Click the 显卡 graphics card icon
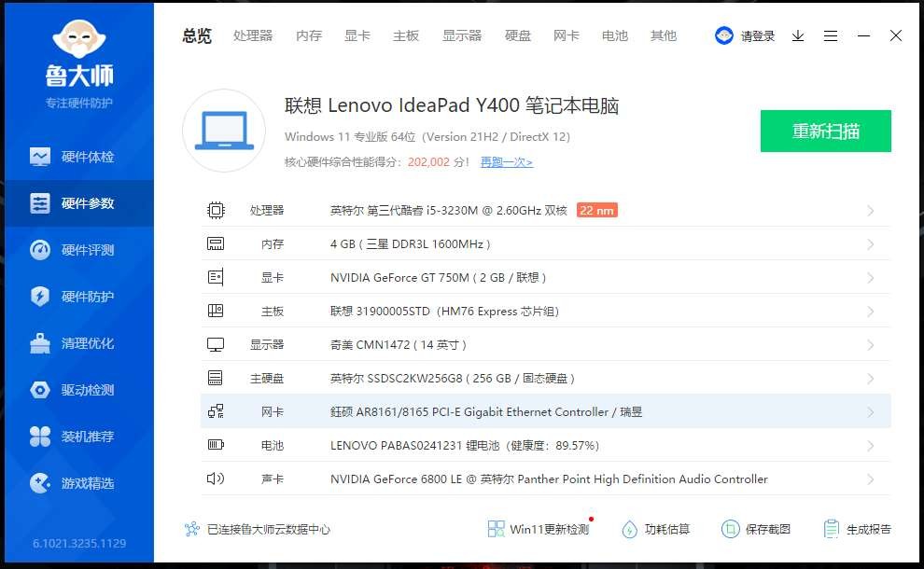Image resolution: width=924 pixels, height=569 pixels. [216, 277]
